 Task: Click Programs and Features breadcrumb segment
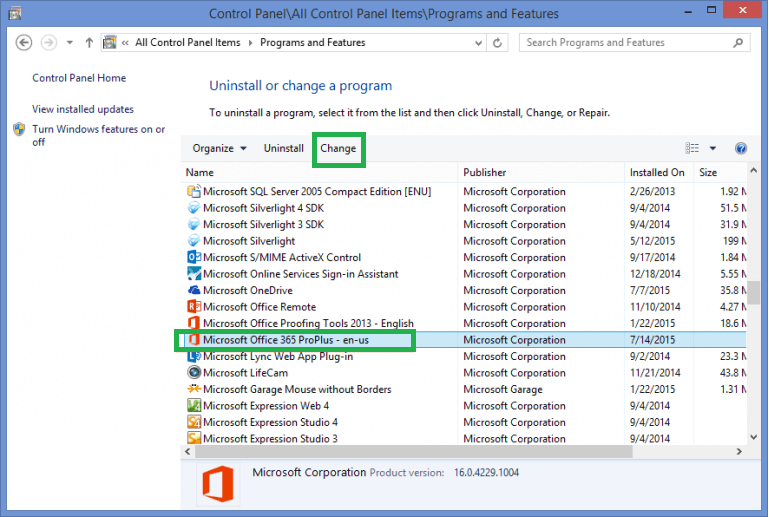(312, 43)
